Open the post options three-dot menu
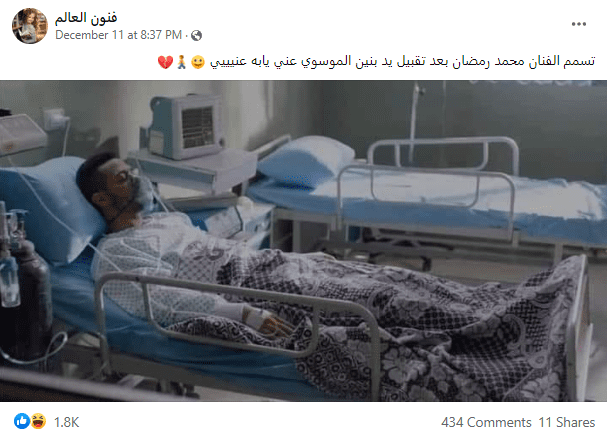Screen dimensions: 607x437 point(579,24)
